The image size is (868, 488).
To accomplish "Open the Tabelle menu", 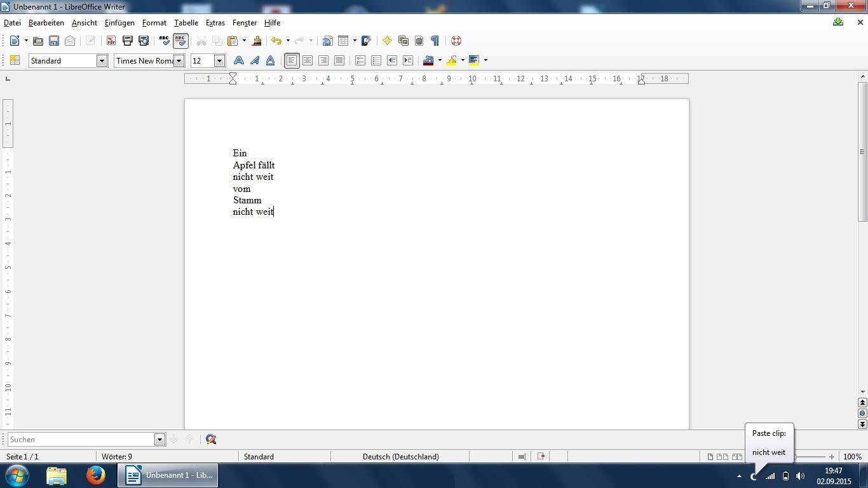I will (186, 23).
